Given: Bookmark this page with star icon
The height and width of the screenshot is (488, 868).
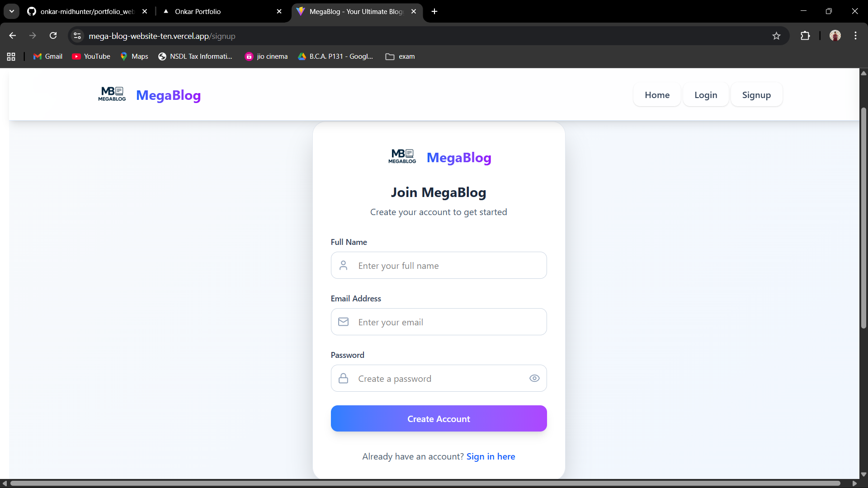Looking at the screenshot, I should (776, 36).
